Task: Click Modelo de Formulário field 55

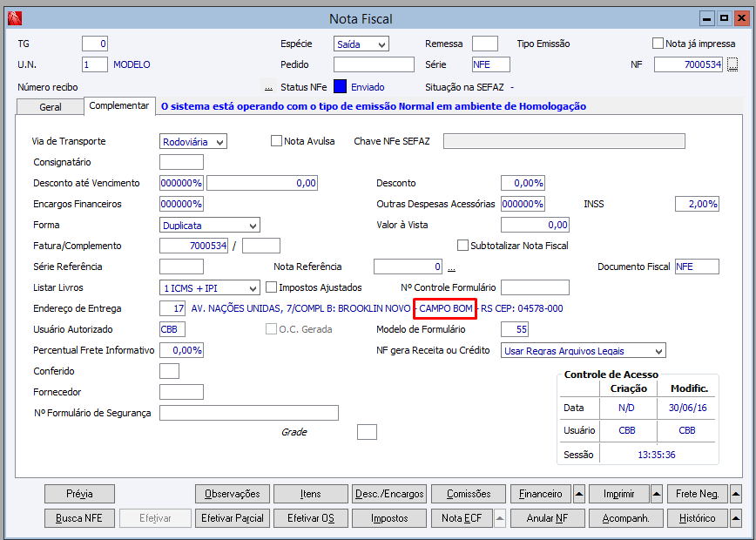Action: point(515,329)
